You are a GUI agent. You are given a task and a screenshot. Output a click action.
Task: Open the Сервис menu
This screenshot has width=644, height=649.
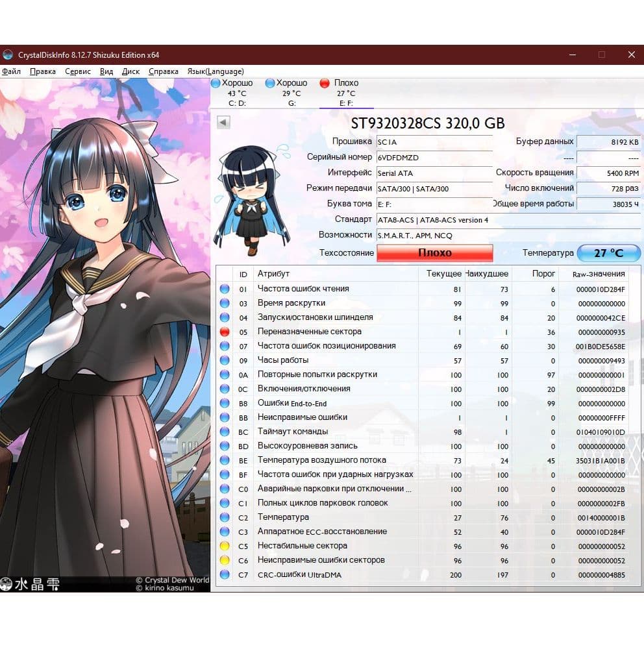point(78,71)
